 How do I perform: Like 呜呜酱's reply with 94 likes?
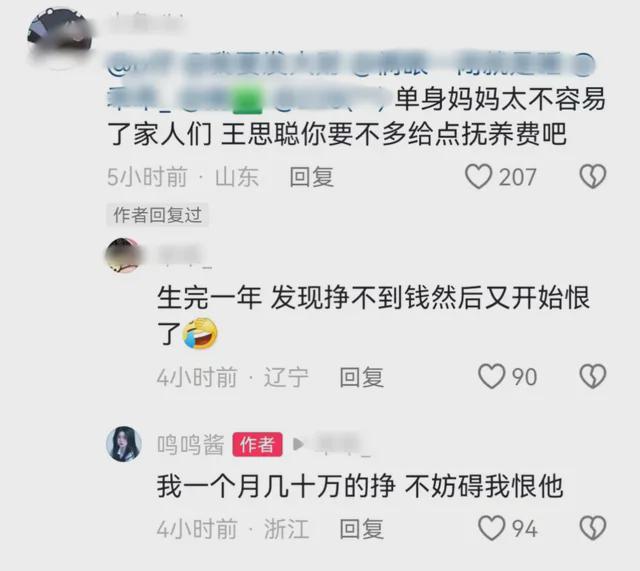pos(491,528)
